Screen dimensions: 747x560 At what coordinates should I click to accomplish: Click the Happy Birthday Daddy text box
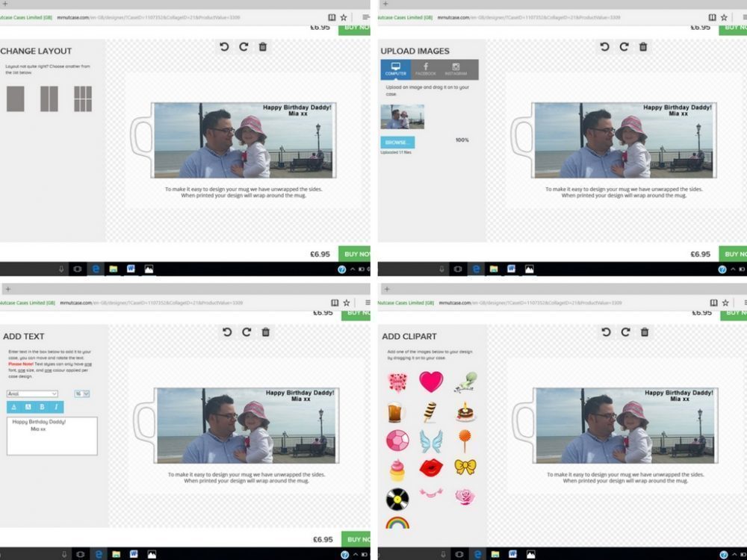tap(52, 435)
